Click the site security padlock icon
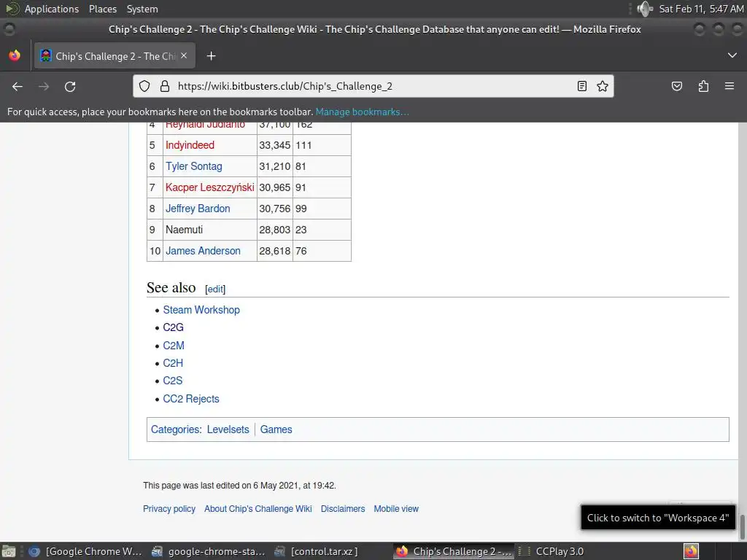The image size is (747, 560). tap(165, 86)
